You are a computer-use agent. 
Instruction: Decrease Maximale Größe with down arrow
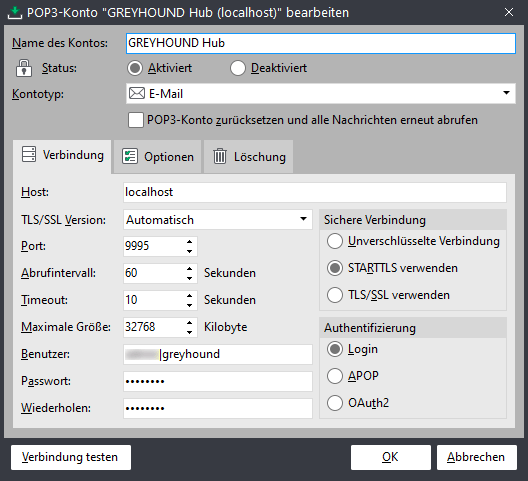coord(190,332)
